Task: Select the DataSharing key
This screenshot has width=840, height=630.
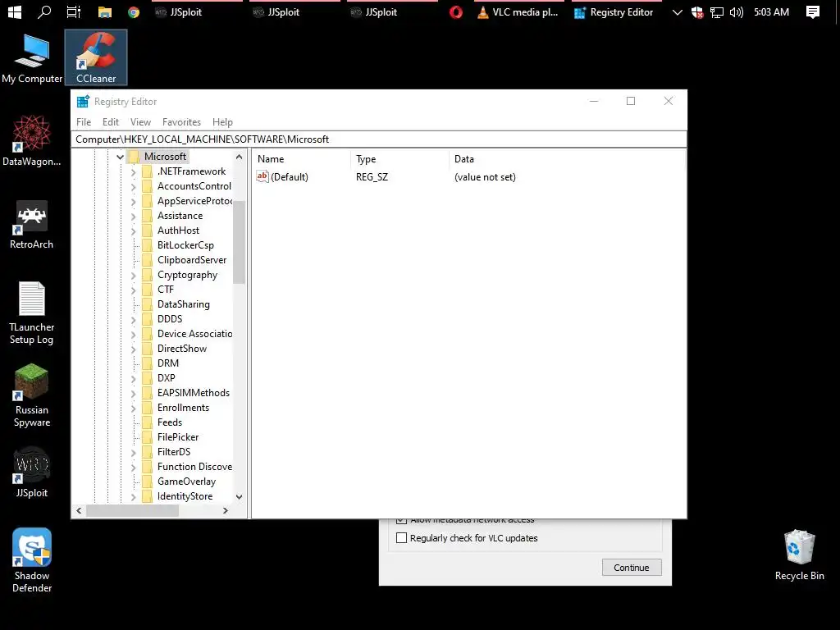Action: (x=183, y=304)
